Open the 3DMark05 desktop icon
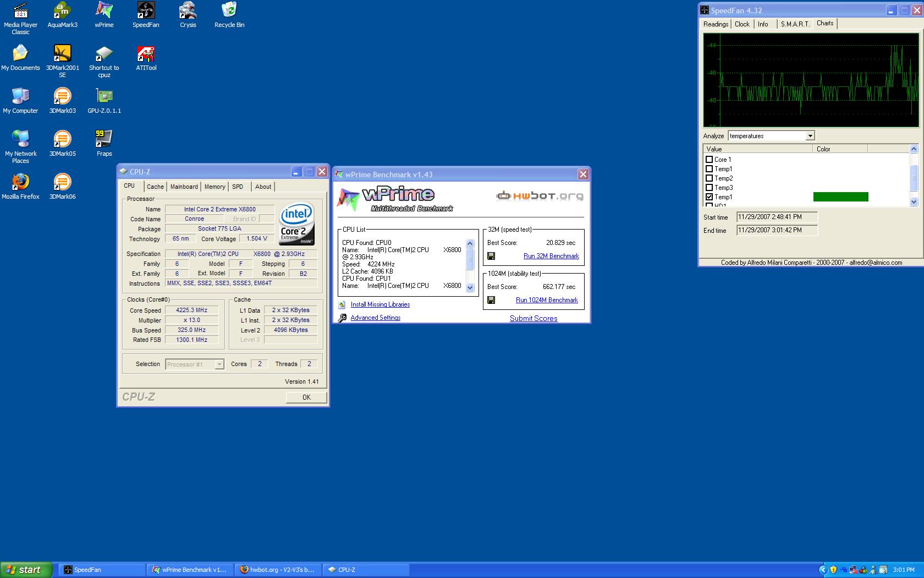 point(62,144)
